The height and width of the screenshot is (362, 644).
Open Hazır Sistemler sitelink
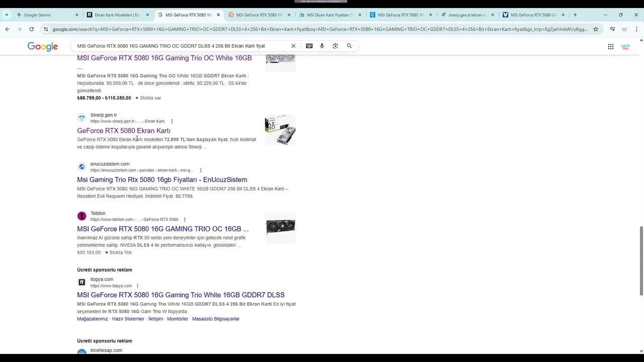128,319
